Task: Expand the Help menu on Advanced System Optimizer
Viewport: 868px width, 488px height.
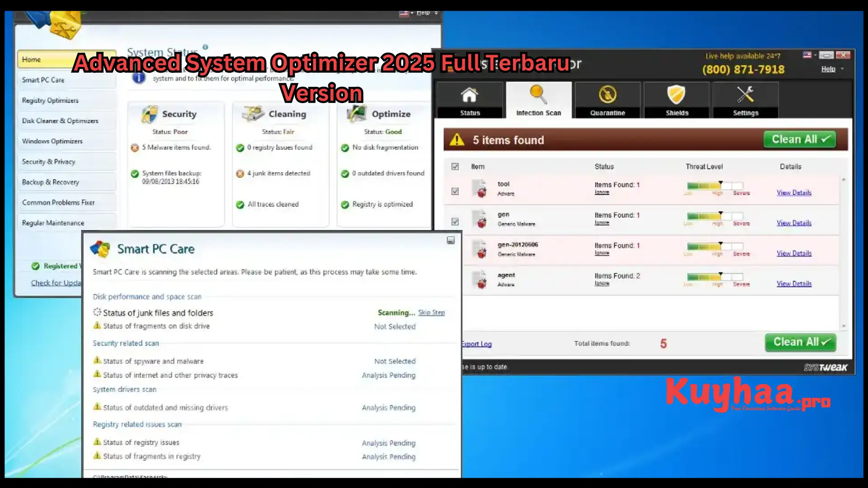Action: 423,13
